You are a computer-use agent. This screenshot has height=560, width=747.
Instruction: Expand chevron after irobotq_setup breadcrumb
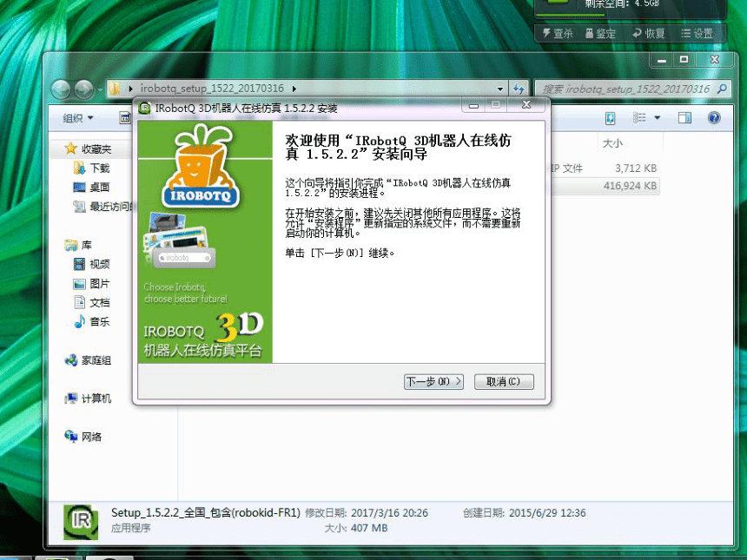coord(294,89)
